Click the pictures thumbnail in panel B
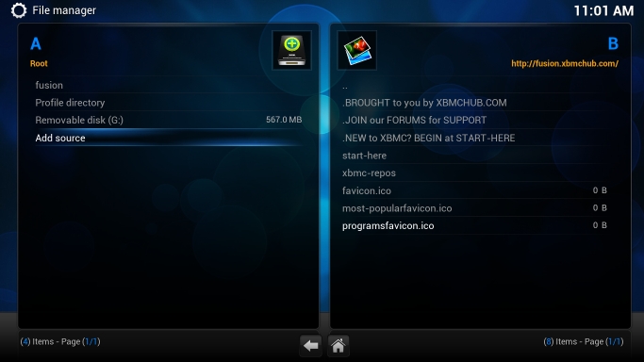 point(357,50)
